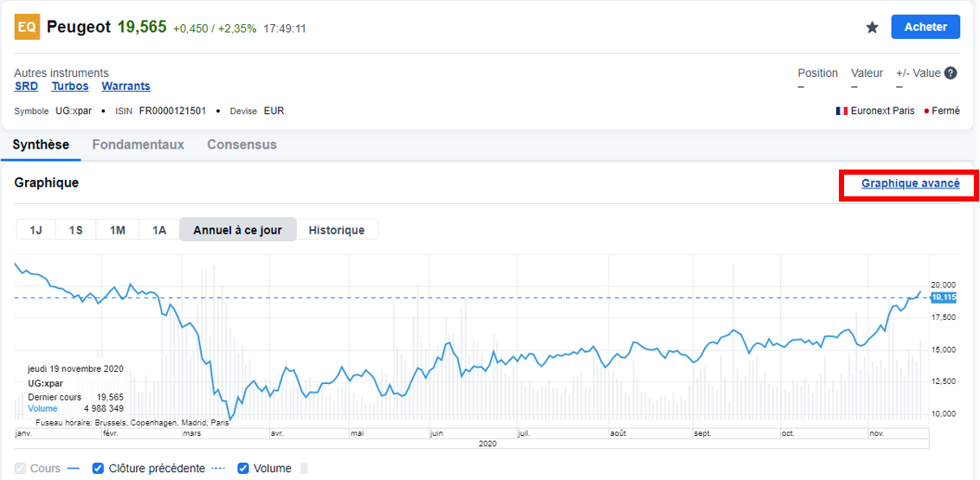980x480 pixels.
Task: Open the +/- Value help question icon
Action: pyautogui.click(x=951, y=73)
